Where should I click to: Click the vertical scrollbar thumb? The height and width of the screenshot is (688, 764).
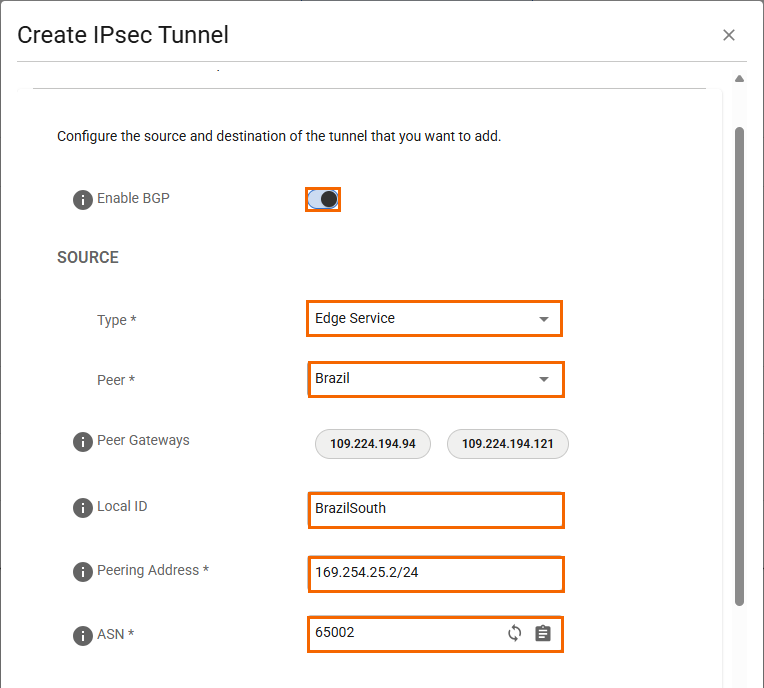740,365
